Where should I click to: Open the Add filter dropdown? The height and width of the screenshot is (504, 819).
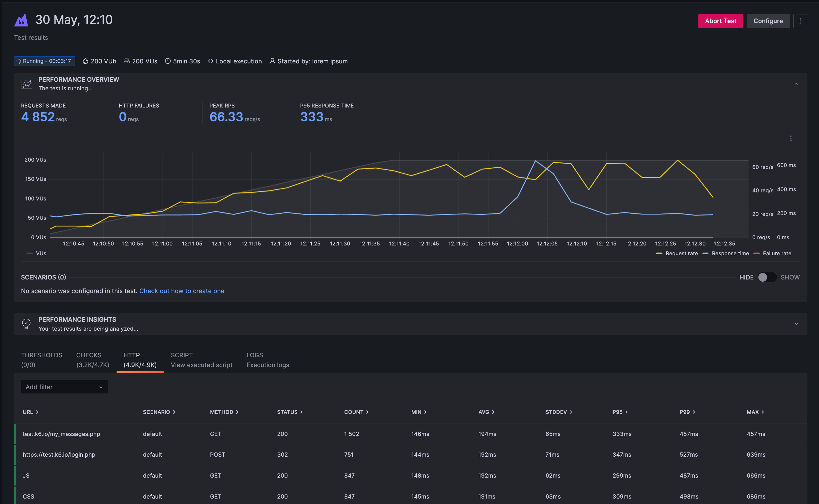(64, 387)
